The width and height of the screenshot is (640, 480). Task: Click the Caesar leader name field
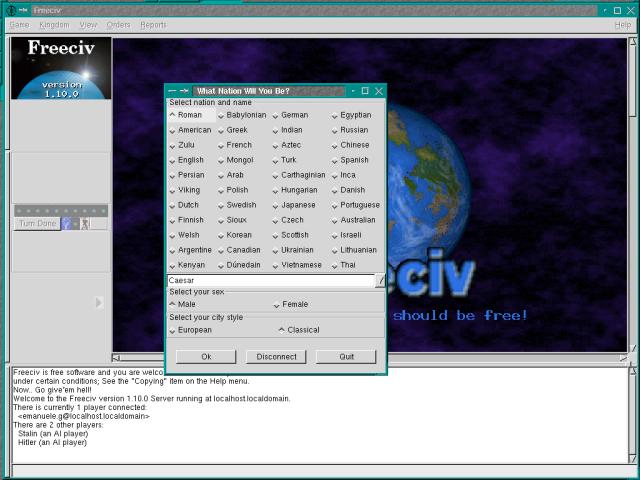tap(271, 280)
